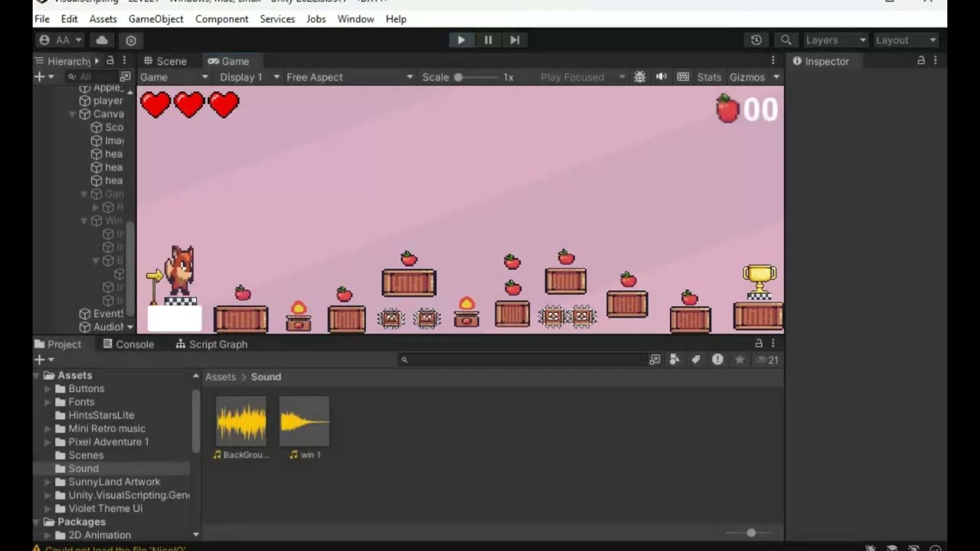Expand the Buttons folder arrow

(47, 389)
